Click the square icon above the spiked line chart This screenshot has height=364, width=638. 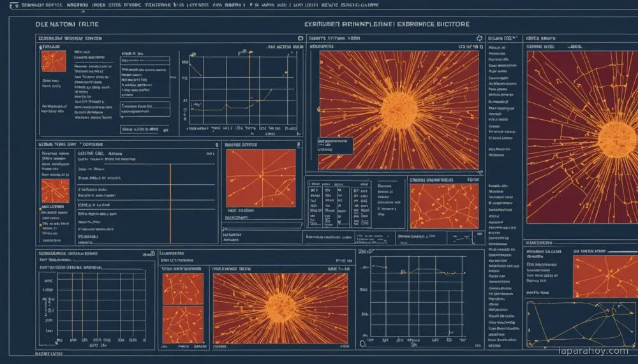300,38
